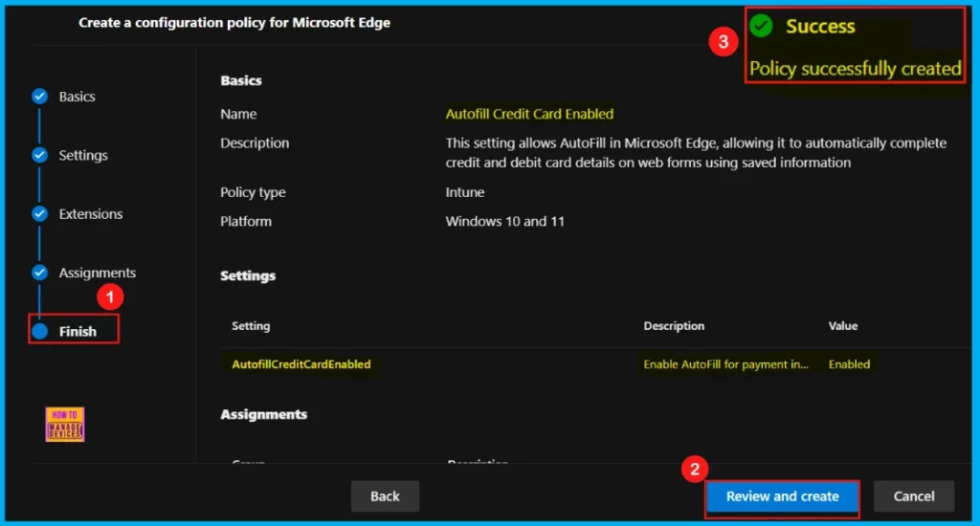Click the Setting column header
Screen dimensions: 980x526
tap(251, 325)
